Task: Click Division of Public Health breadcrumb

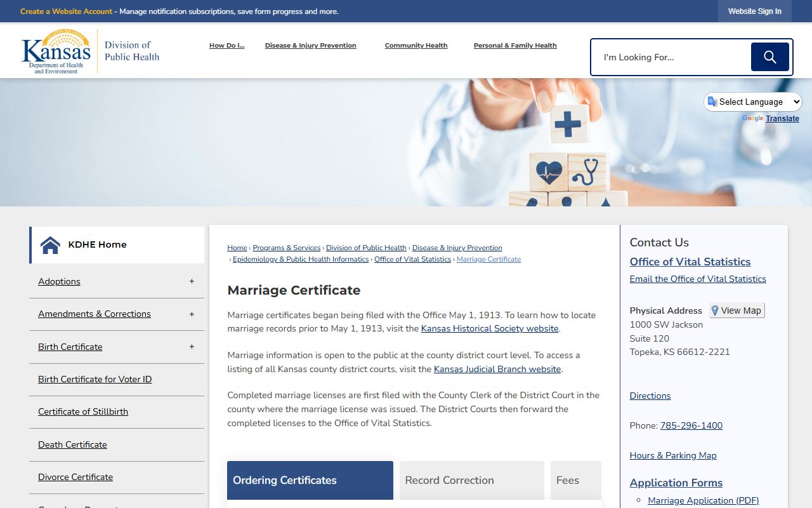Action: pos(366,248)
